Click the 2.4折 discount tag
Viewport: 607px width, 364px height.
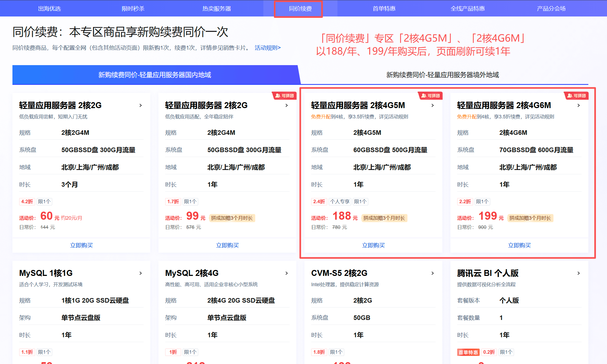(x=319, y=202)
